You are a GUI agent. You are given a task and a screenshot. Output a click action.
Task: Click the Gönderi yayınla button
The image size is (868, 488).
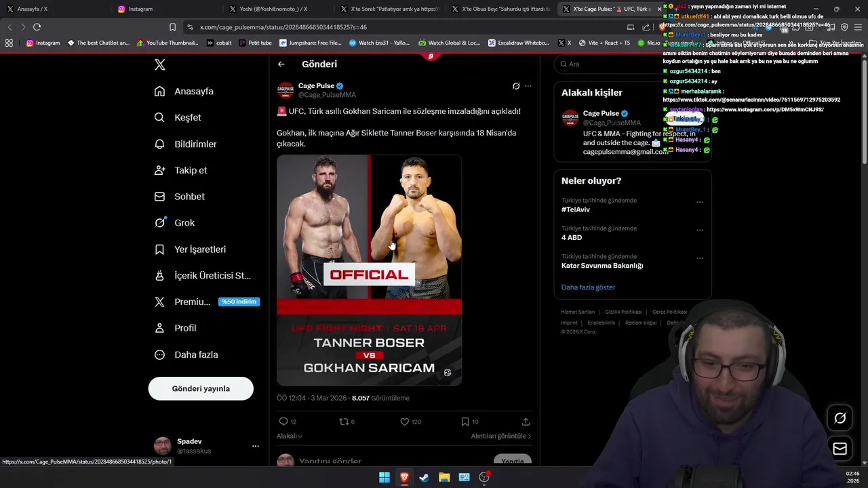tap(201, 389)
